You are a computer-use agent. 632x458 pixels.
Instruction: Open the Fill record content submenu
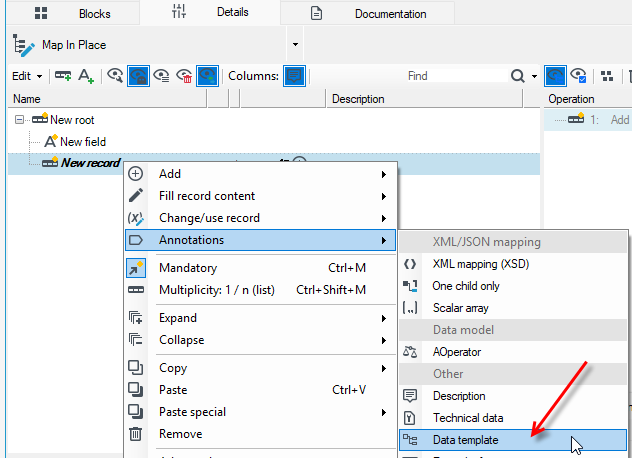(x=260, y=196)
